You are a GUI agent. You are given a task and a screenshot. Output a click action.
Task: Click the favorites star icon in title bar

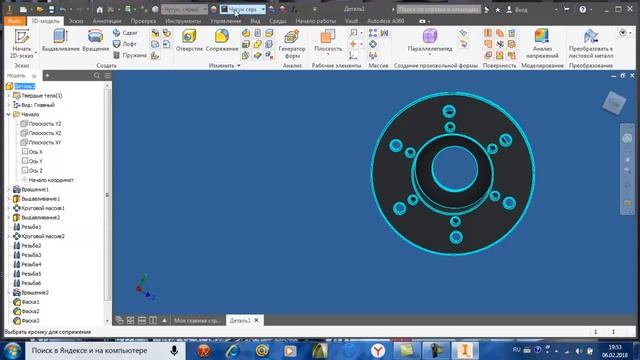click(x=498, y=9)
